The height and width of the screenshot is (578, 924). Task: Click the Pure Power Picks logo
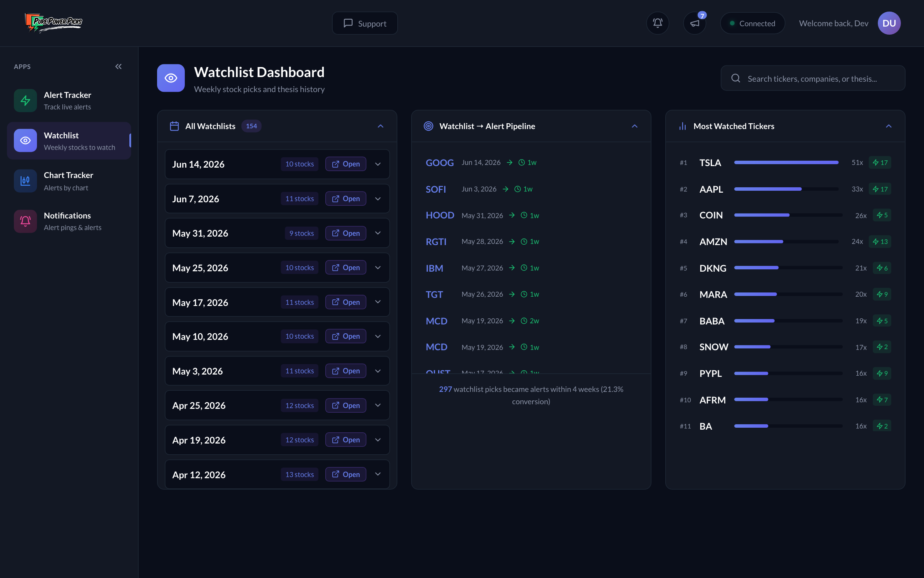tap(54, 23)
